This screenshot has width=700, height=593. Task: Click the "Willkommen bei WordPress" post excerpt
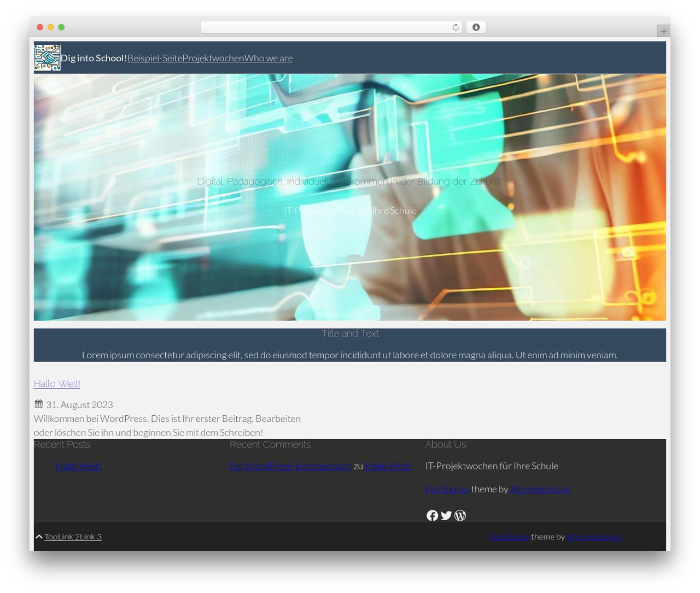[167, 426]
